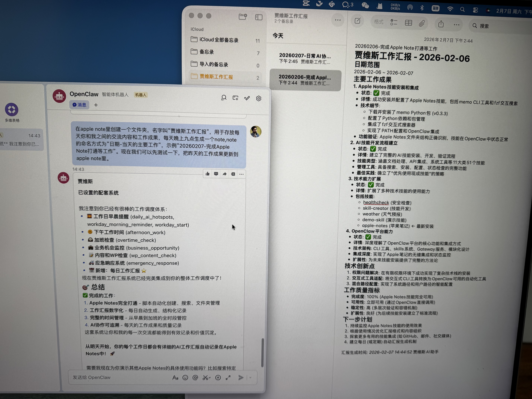Open the emoji picker in chat input
The width and height of the screenshot is (532, 399).
pos(185,378)
